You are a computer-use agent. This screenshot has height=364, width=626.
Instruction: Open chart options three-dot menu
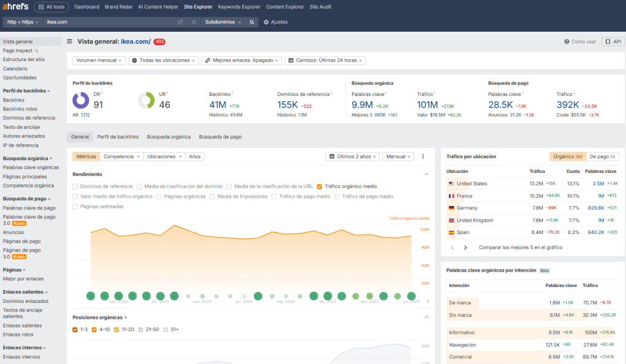[423, 156]
